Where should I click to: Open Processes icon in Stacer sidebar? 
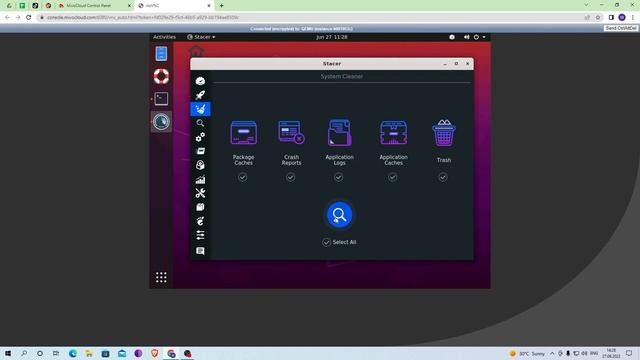[x=200, y=151]
